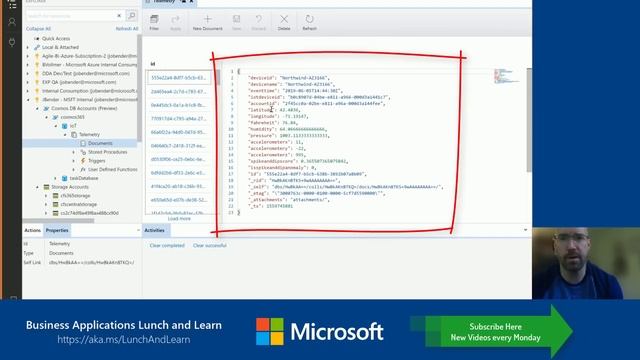Select the Quick Access tree item

click(56, 38)
